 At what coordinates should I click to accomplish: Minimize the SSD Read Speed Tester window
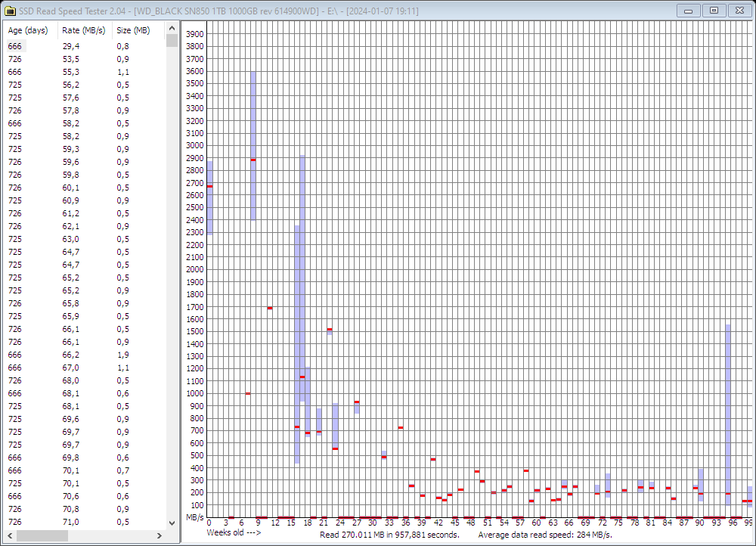688,10
